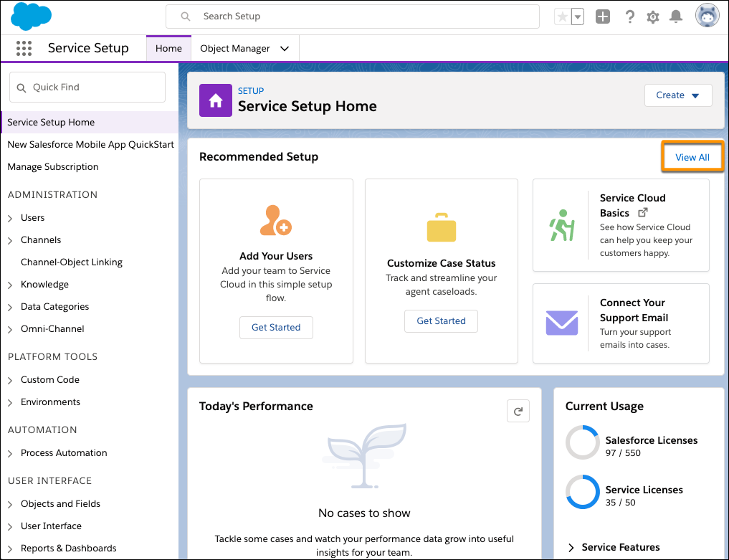Click Get Started under Add Your Users
This screenshot has height=560, width=729.
[276, 328]
